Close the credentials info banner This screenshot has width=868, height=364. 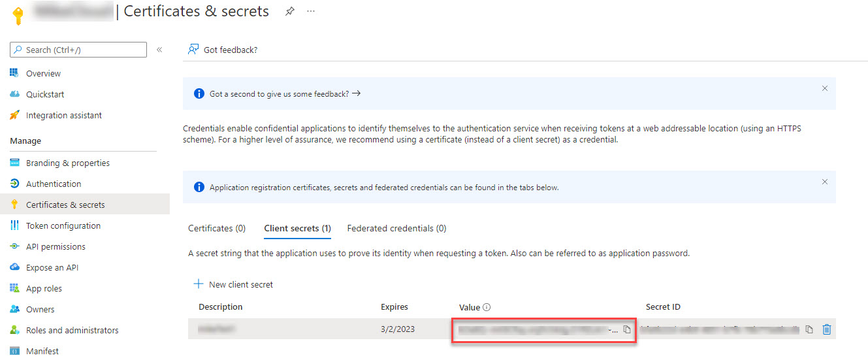coord(824,182)
